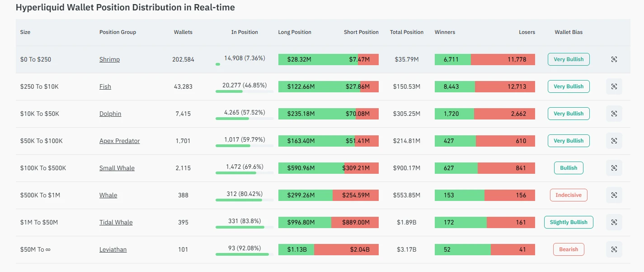Click the expand-detail icon on the Fish row
Viewport: 644px width, 272px height.
tap(614, 86)
